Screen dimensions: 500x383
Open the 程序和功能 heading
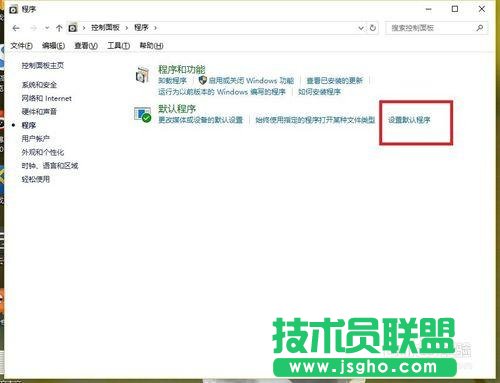coord(182,69)
